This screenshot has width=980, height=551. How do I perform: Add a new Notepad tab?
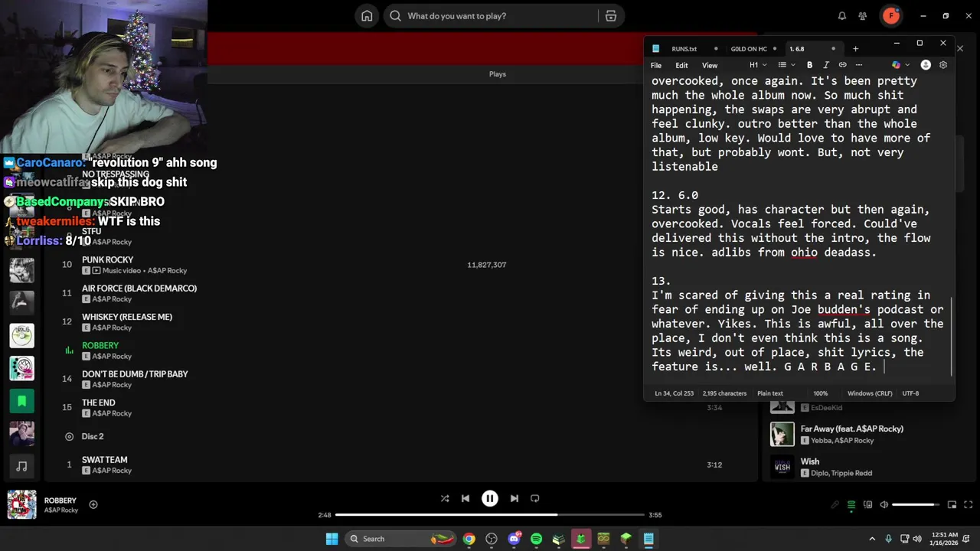point(856,49)
